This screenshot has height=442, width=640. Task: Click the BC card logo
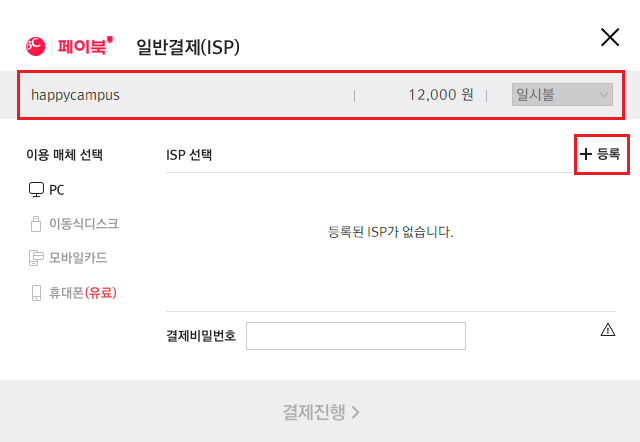click(34, 46)
